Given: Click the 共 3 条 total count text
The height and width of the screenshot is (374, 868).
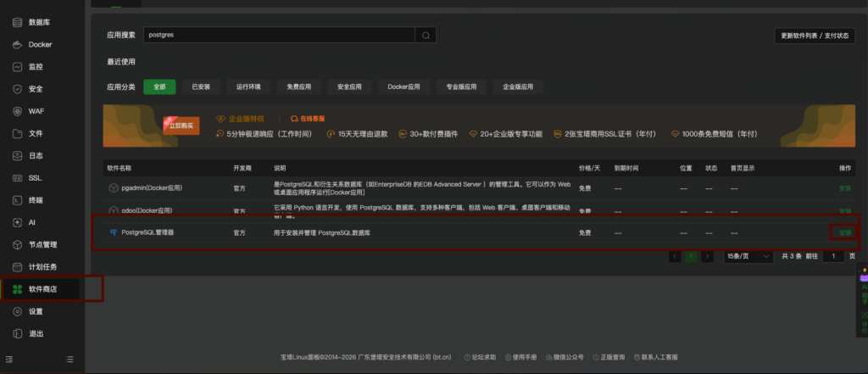Looking at the screenshot, I should pos(792,256).
